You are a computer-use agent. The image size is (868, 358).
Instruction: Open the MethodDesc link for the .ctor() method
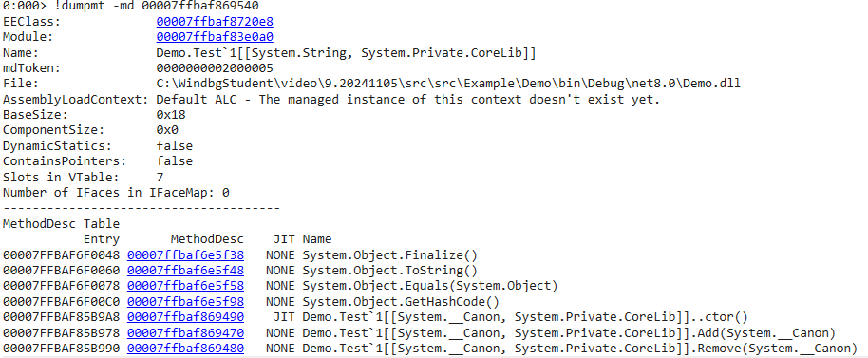(185, 317)
